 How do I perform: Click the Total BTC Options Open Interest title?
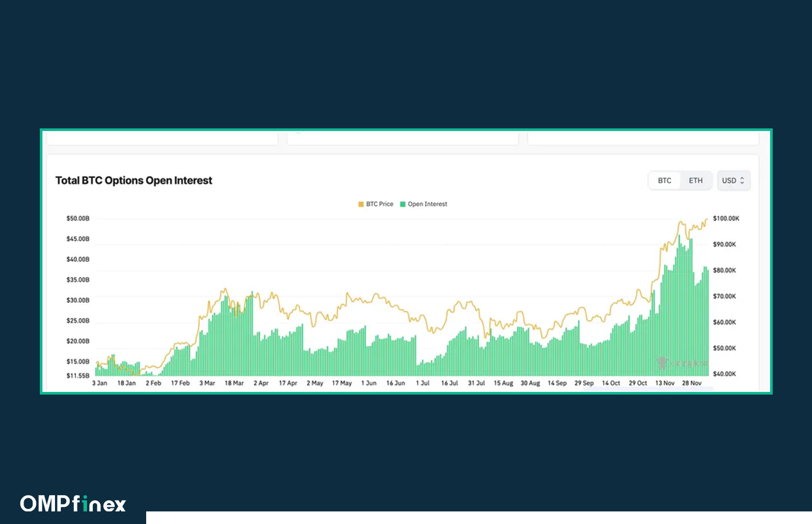click(134, 181)
